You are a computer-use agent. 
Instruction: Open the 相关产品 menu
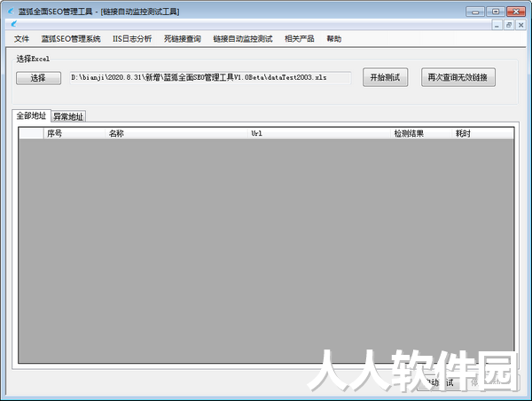(300, 39)
